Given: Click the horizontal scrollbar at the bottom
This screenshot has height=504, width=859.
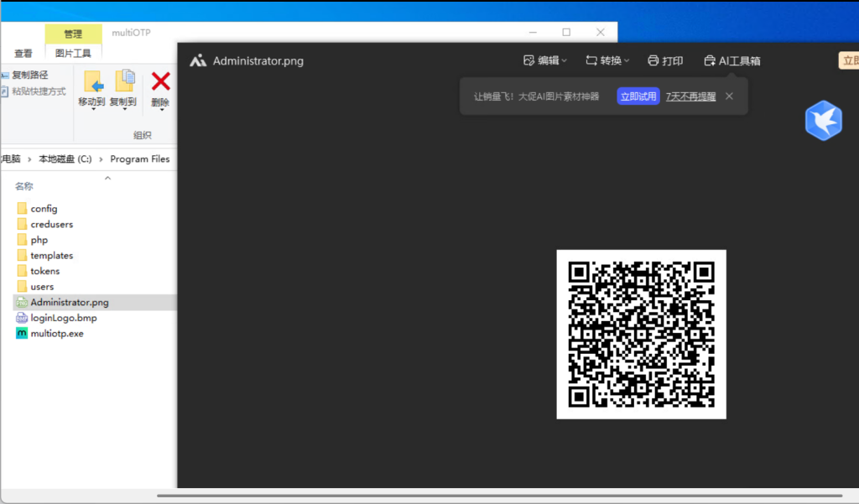Looking at the screenshot, I should (x=499, y=496).
